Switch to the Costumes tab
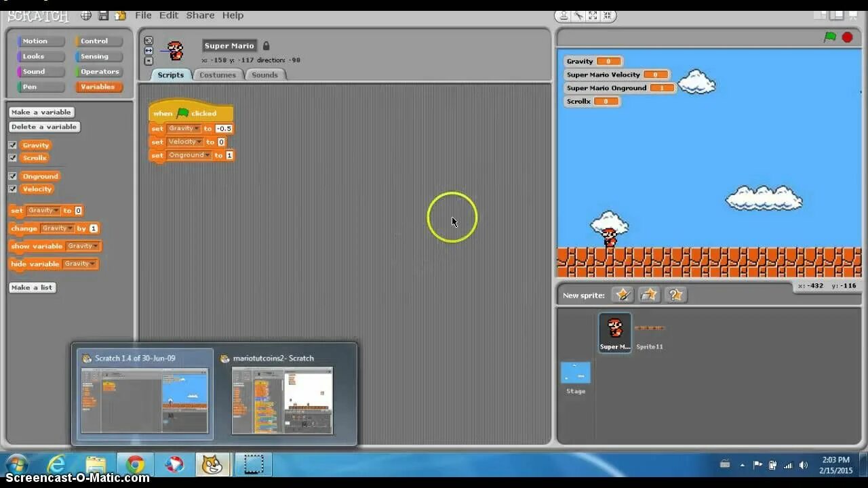The image size is (868, 488). click(218, 75)
